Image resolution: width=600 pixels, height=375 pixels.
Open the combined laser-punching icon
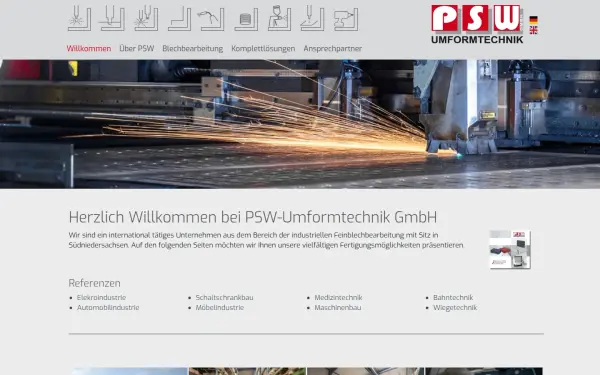pyautogui.click(x=146, y=18)
